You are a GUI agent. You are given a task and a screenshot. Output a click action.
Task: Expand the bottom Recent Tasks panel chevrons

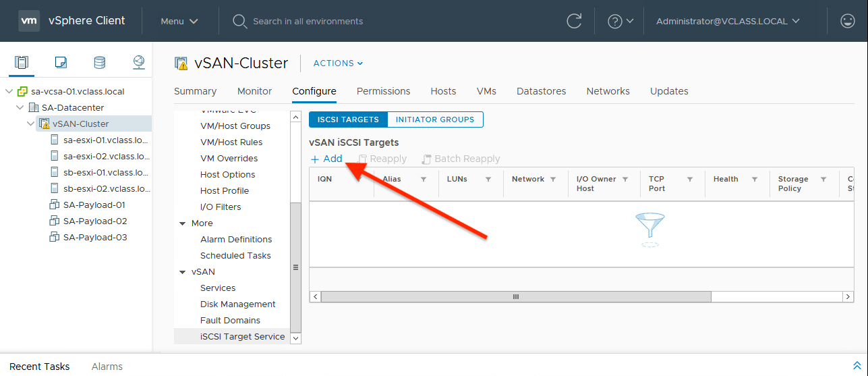point(857,365)
